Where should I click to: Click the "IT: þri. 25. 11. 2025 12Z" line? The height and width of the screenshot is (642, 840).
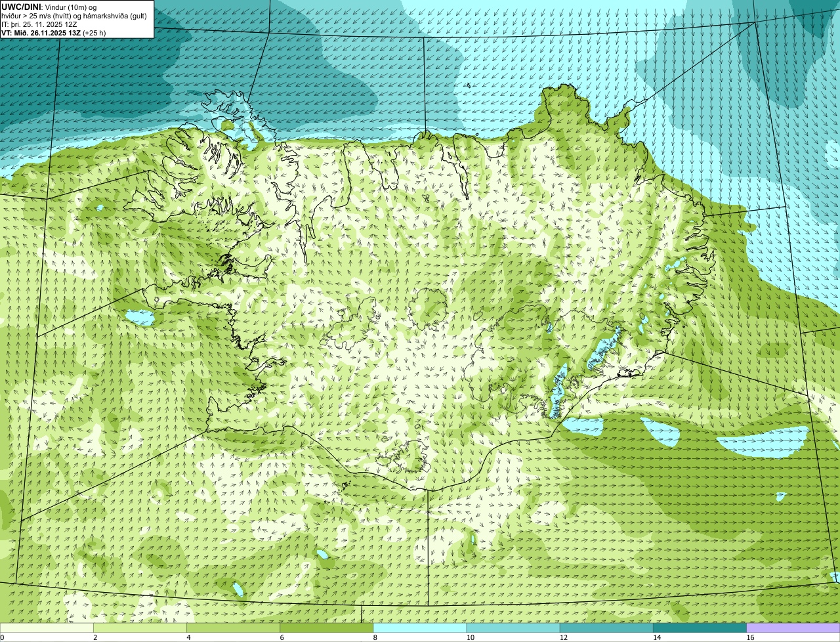point(39,24)
